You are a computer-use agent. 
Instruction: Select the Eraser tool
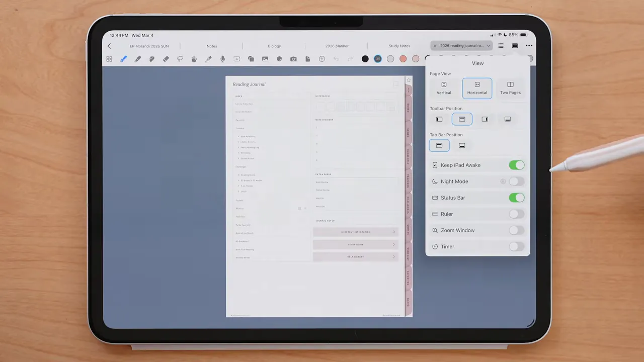tap(166, 59)
